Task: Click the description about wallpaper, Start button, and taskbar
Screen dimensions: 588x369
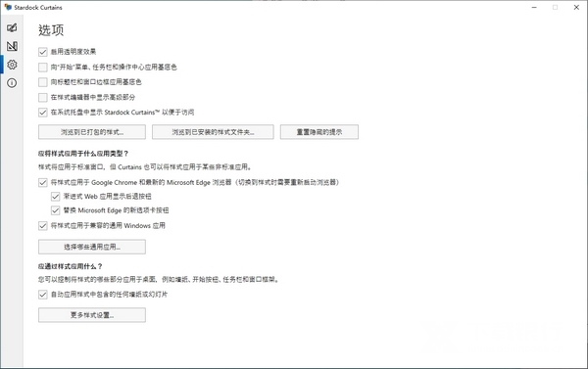Action: (159, 280)
